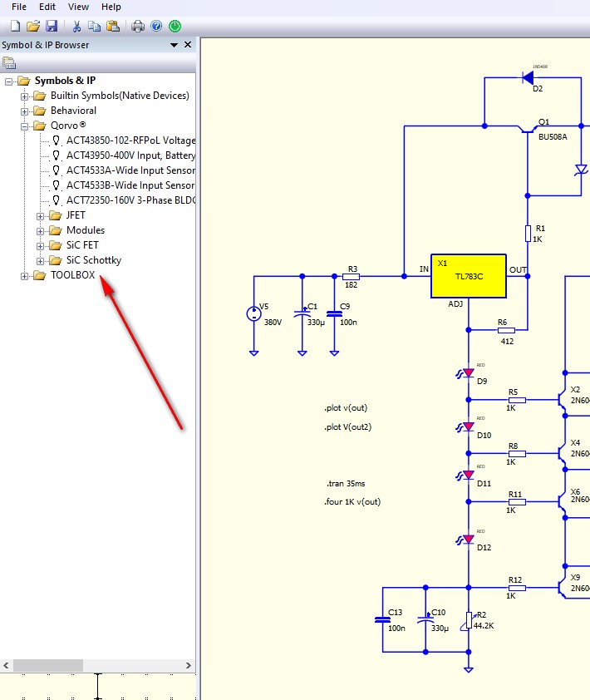Viewport: 590px width, 700px height.
Task: Open Help via blue question icon
Action: [156, 26]
